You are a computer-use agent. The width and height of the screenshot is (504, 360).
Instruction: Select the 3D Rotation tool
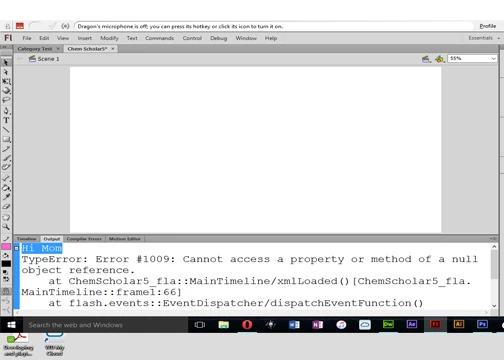click(6, 90)
